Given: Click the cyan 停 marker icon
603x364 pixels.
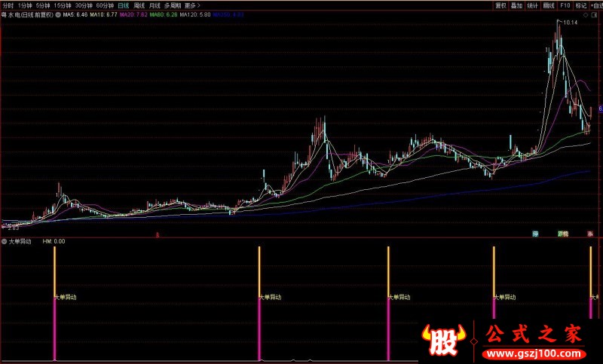Looking at the screenshot, I should [535, 234].
